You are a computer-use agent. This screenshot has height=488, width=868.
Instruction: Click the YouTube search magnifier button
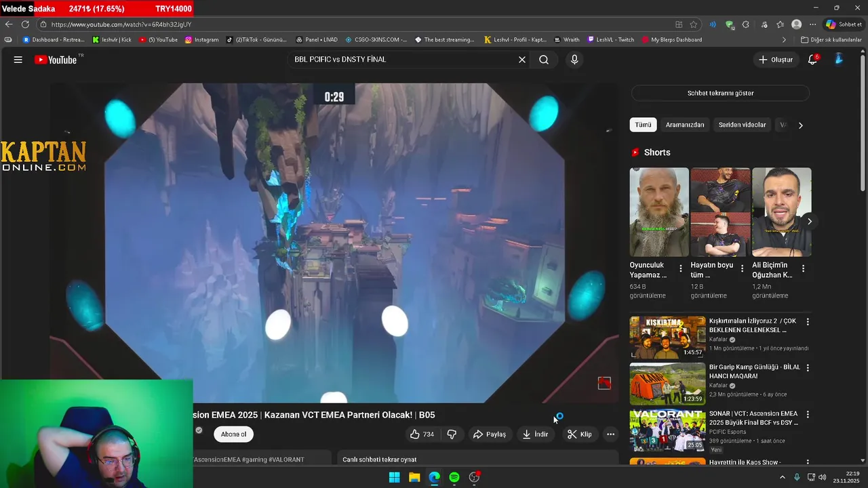point(544,60)
